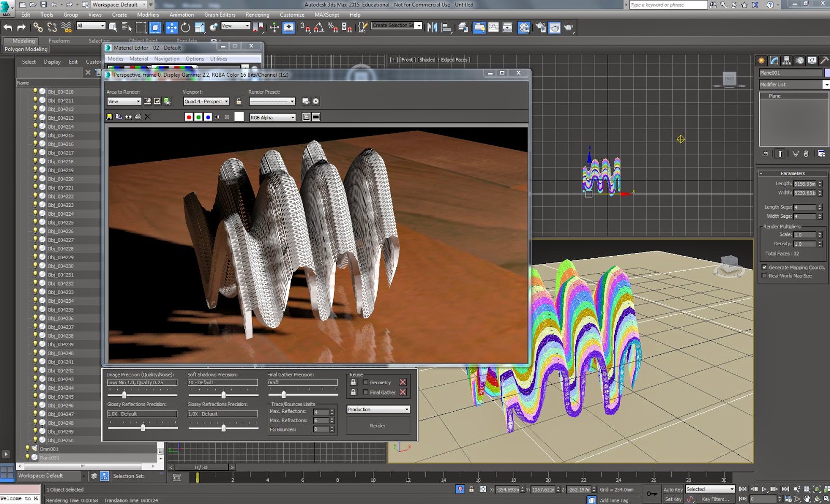Open the Area to Render dropdown
The width and height of the screenshot is (830, 504).
tap(124, 102)
